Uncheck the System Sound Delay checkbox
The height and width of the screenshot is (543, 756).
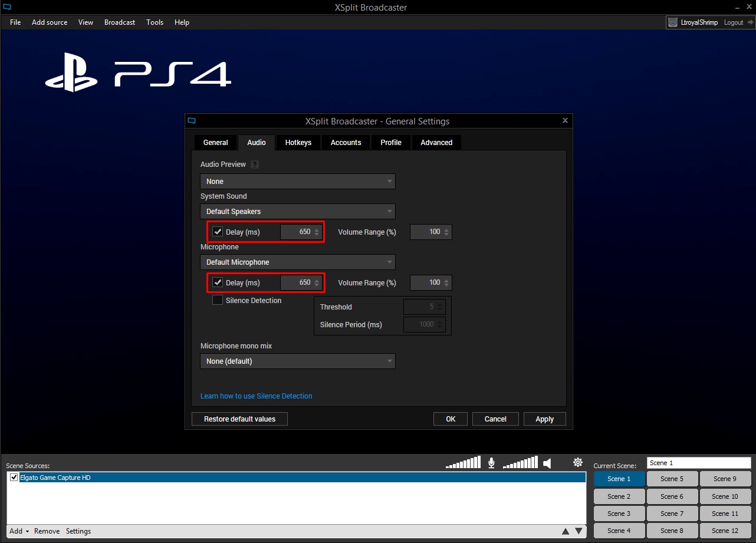click(217, 231)
